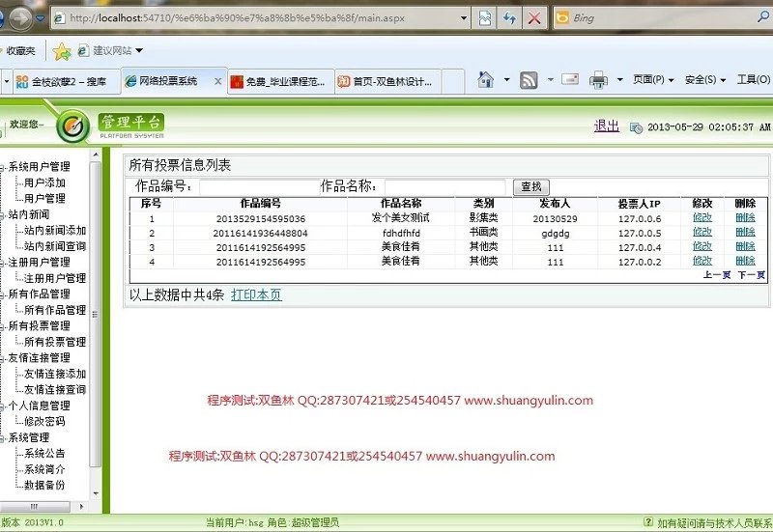Click the browser forward arrow button
The width and height of the screenshot is (773, 532).
tap(19, 18)
